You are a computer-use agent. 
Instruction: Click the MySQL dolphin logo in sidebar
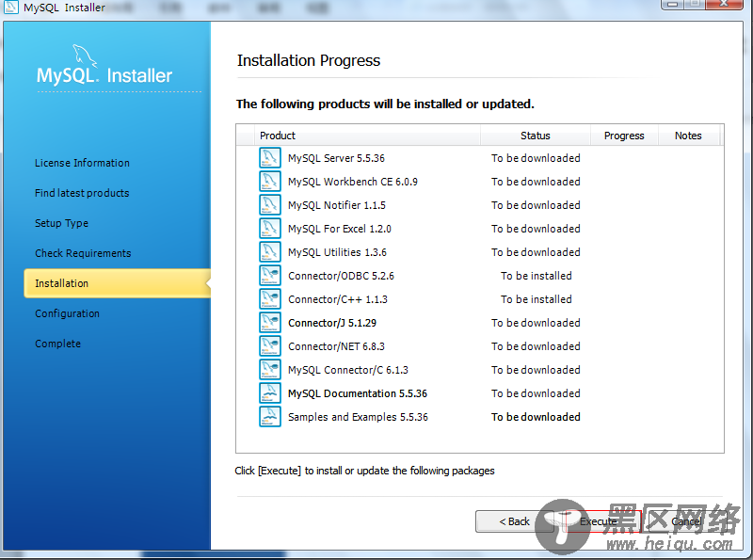85,56
